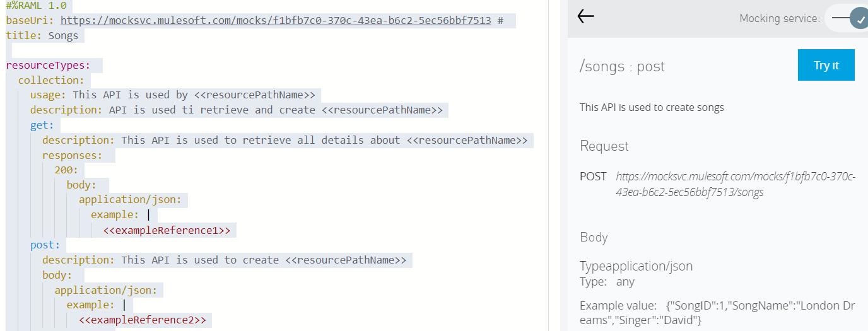The width and height of the screenshot is (868, 331).
Task: Place cursor on the collection: line
Action: (x=50, y=80)
